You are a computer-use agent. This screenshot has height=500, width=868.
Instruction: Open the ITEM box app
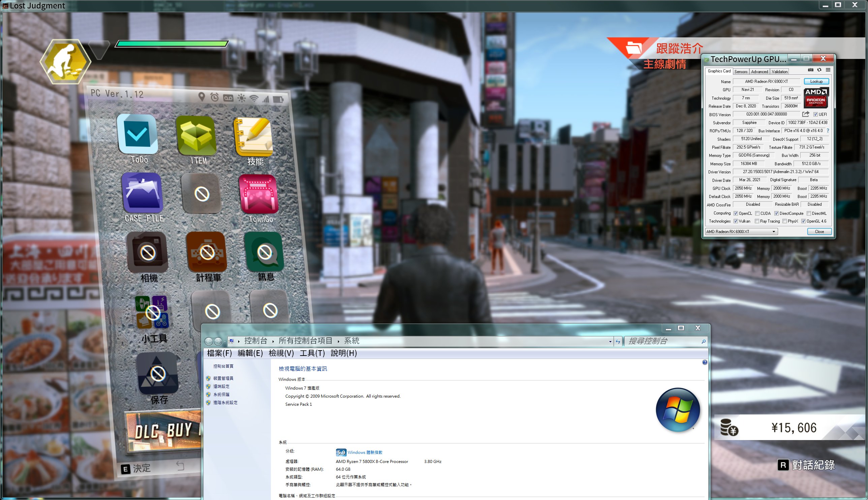point(196,135)
